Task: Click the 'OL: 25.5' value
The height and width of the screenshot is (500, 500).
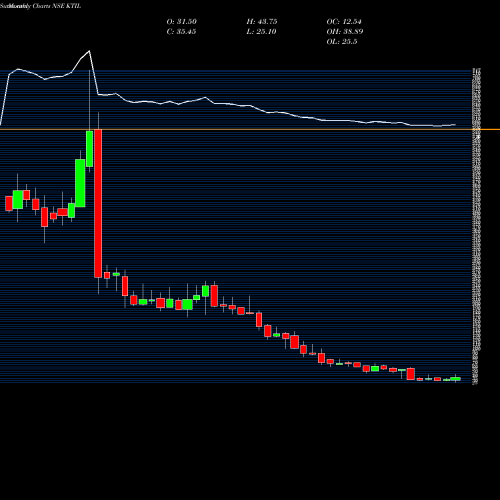Action: [x=342, y=42]
